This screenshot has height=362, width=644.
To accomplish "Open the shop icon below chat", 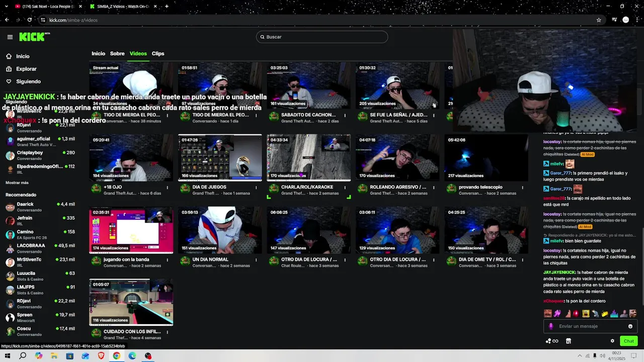I will coord(569,341).
